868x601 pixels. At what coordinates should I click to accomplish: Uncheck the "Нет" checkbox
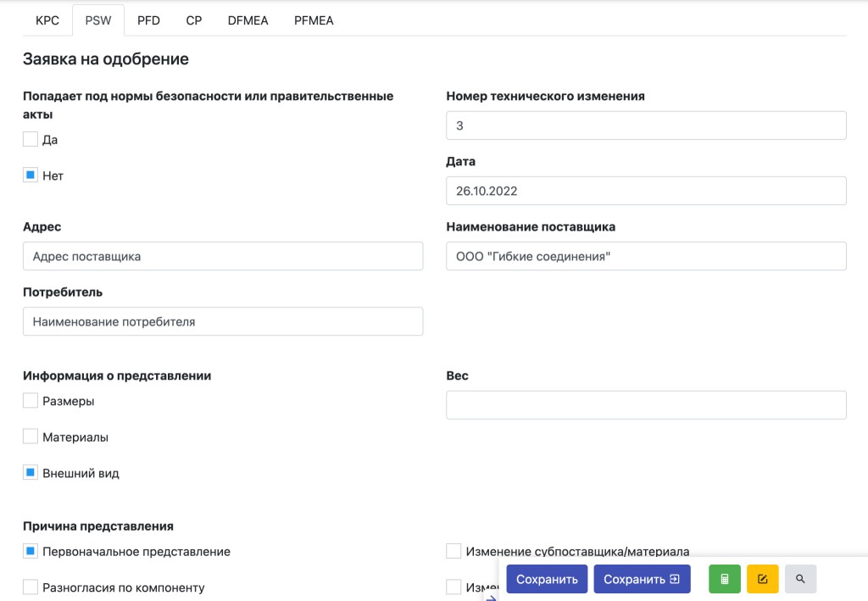click(x=31, y=175)
